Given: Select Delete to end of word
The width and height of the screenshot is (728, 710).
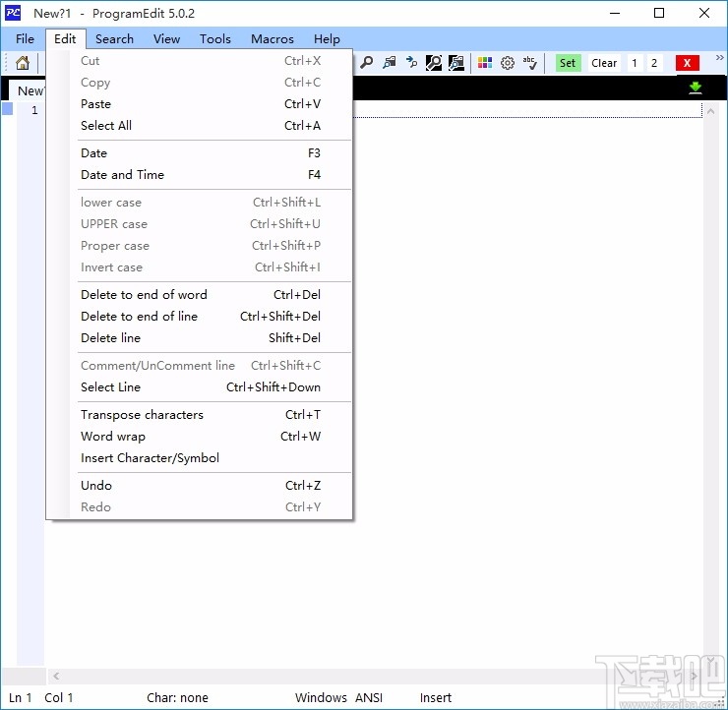Looking at the screenshot, I should [199, 295].
